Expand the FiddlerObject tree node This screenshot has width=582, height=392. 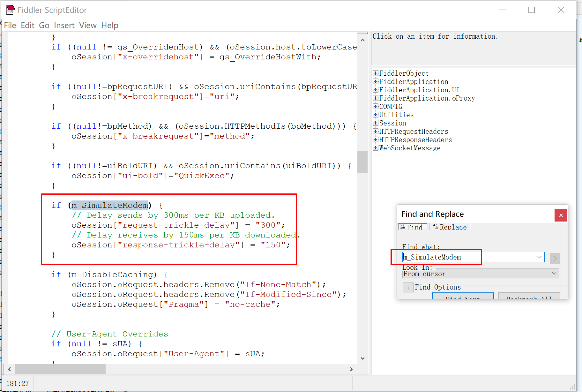click(376, 73)
